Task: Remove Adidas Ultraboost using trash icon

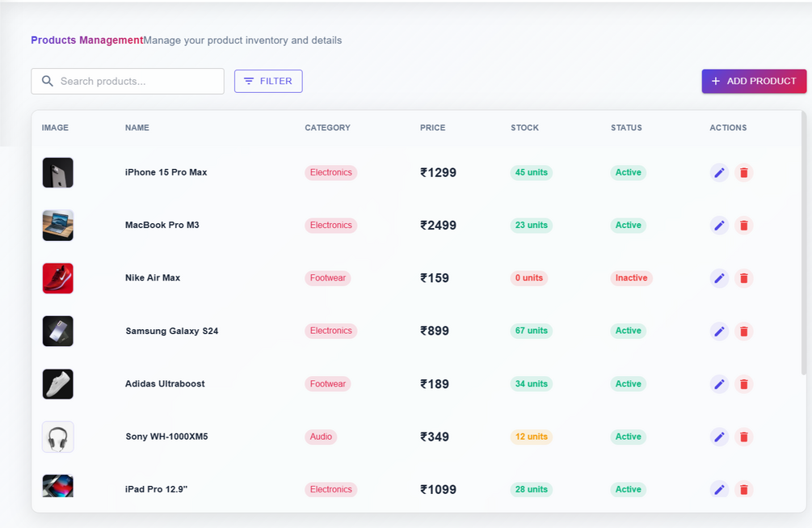Action: 744,384
